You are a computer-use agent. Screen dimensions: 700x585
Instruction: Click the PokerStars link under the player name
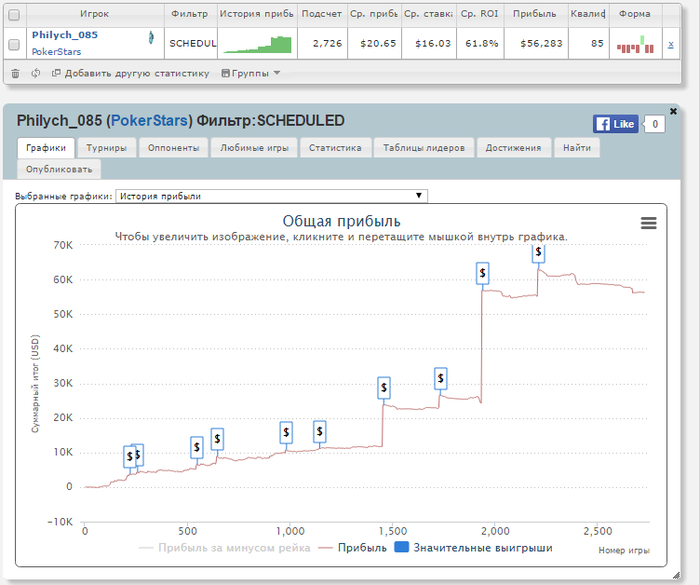56,52
